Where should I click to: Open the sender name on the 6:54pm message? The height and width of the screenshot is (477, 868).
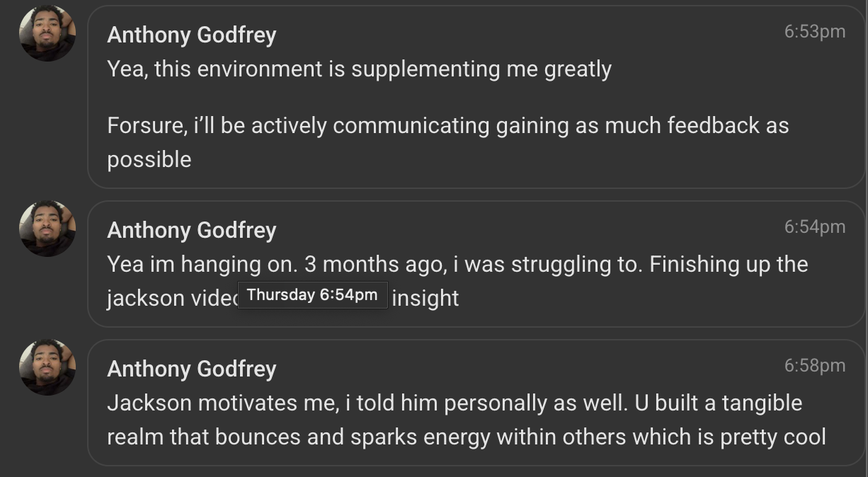(191, 230)
